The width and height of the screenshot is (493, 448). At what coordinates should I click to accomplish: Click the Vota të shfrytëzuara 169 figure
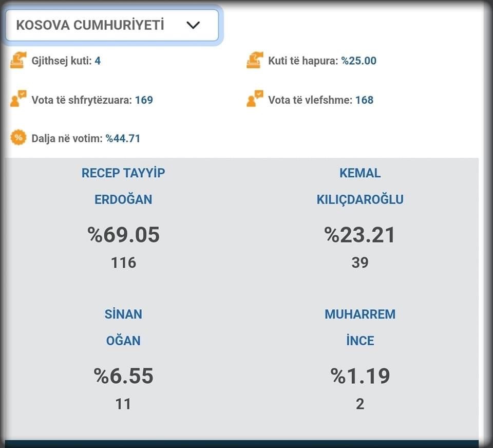[144, 100]
